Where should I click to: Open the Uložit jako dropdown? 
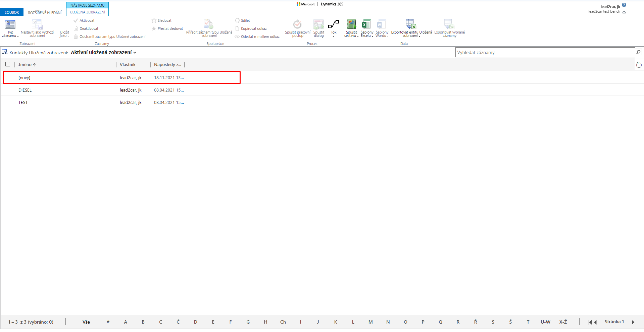pyautogui.click(x=64, y=34)
